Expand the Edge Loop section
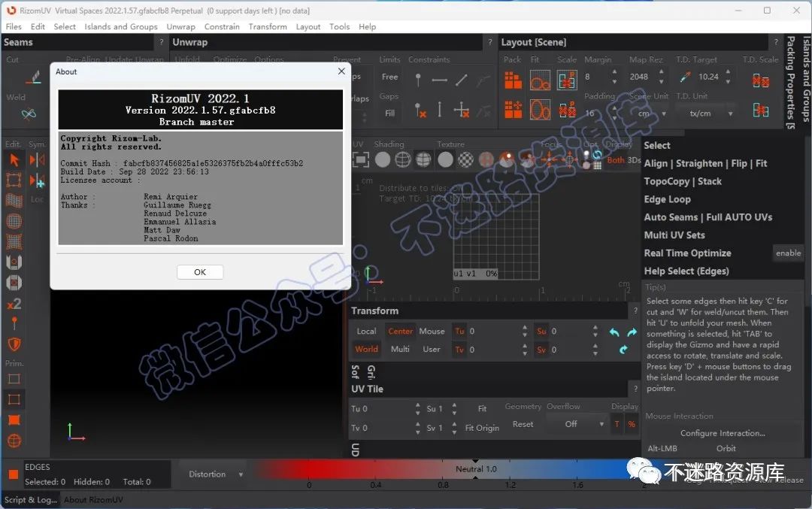The width and height of the screenshot is (812, 509). [667, 199]
